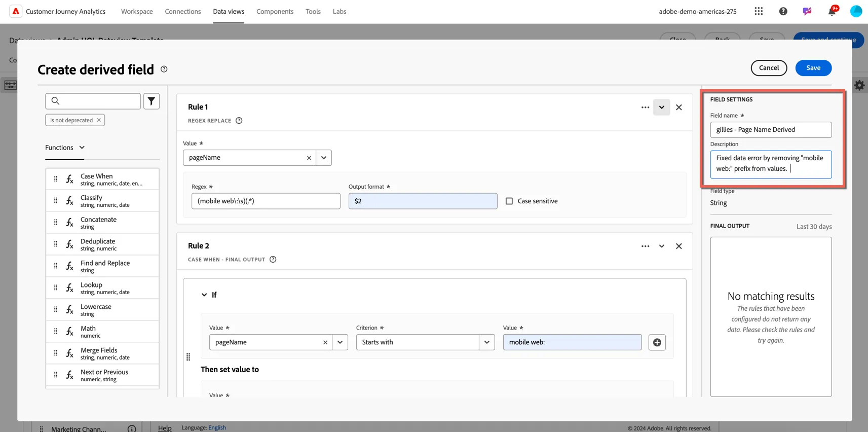Open Rule 2 more options menu
The height and width of the screenshot is (432, 868).
coord(645,246)
